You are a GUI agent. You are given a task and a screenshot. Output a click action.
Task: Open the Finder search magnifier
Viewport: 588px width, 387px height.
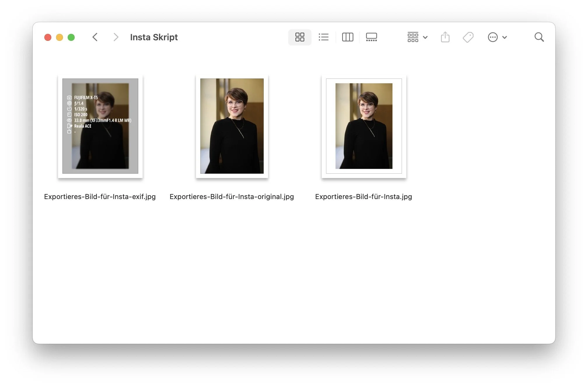point(539,37)
